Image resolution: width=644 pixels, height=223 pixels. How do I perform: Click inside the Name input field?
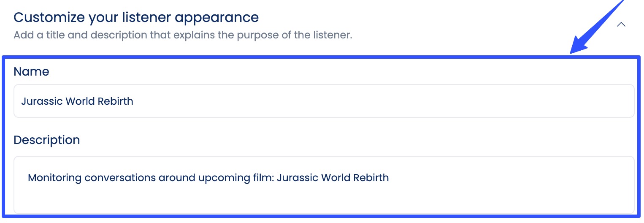click(x=324, y=101)
